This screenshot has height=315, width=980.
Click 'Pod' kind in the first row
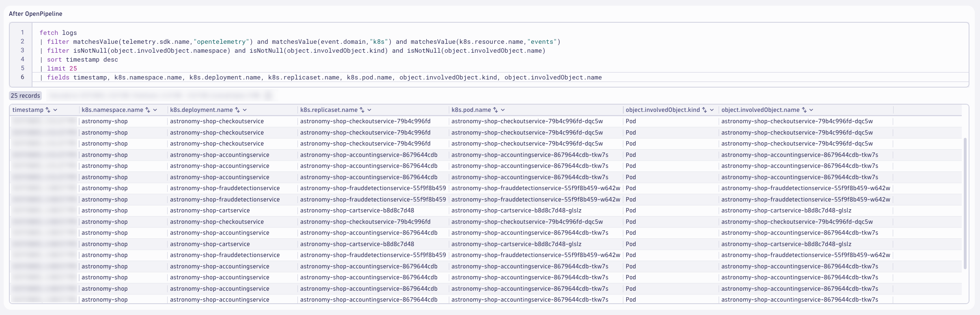[x=631, y=121]
